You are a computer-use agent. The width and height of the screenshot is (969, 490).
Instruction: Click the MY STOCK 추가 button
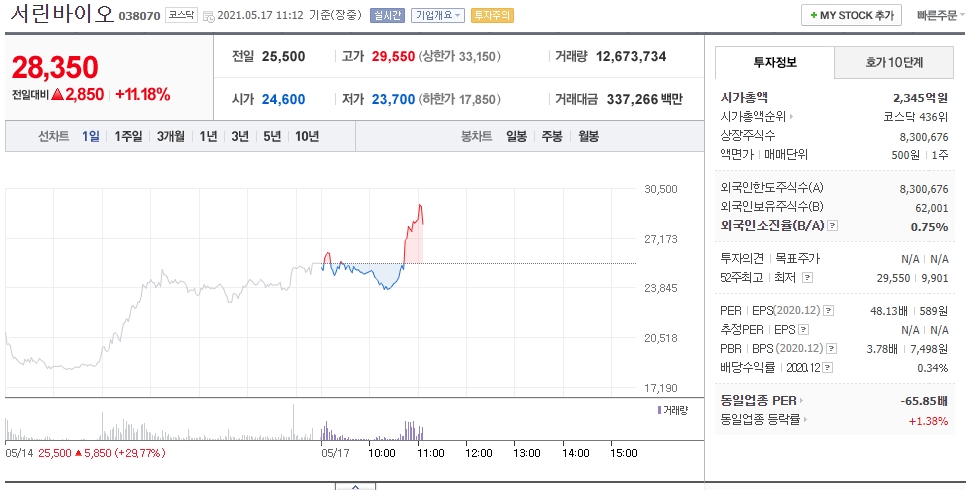(x=851, y=15)
